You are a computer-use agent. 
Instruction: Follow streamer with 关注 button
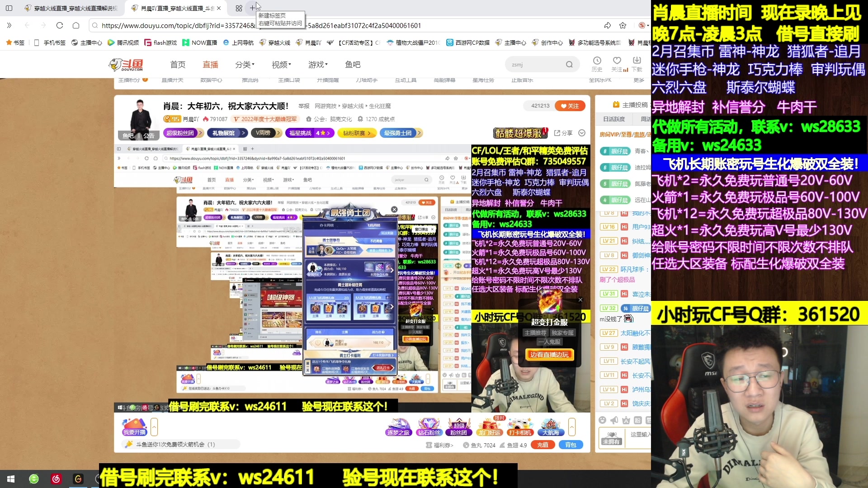570,106
